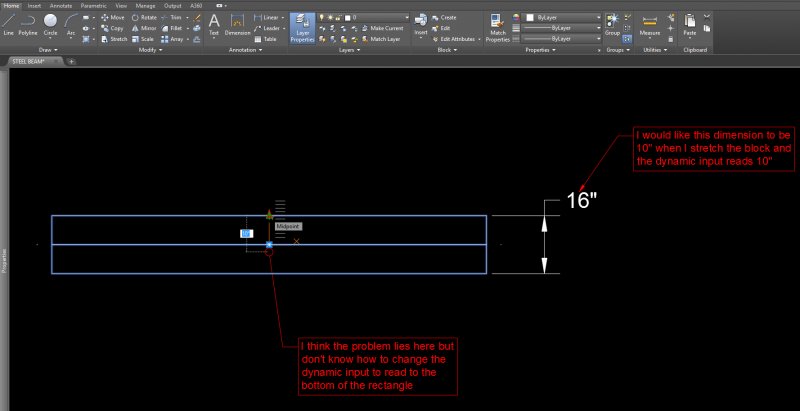Select the Dimension tool

tap(237, 25)
